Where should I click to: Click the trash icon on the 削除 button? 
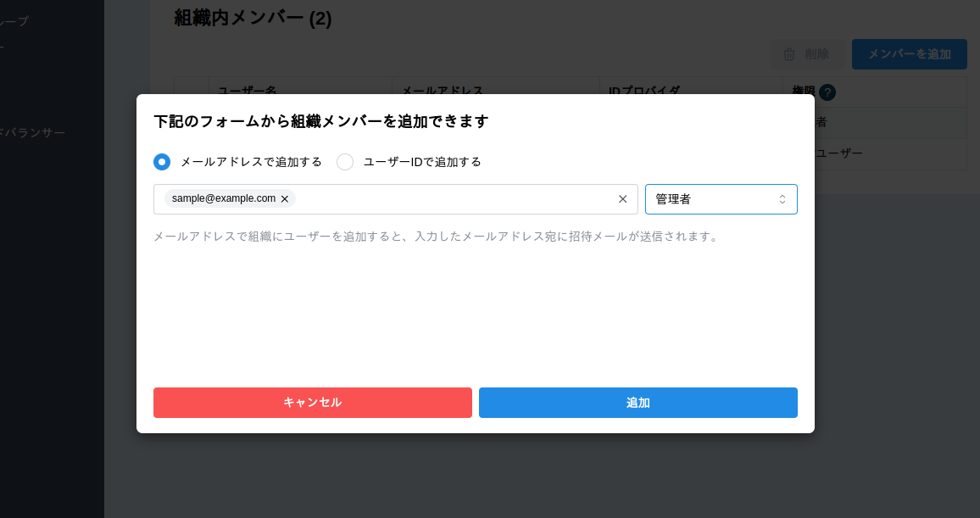(790, 53)
